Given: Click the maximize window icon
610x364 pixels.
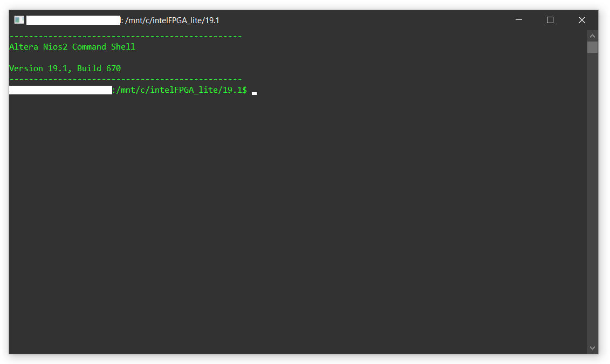Looking at the screenshot, I should [550, 19].
